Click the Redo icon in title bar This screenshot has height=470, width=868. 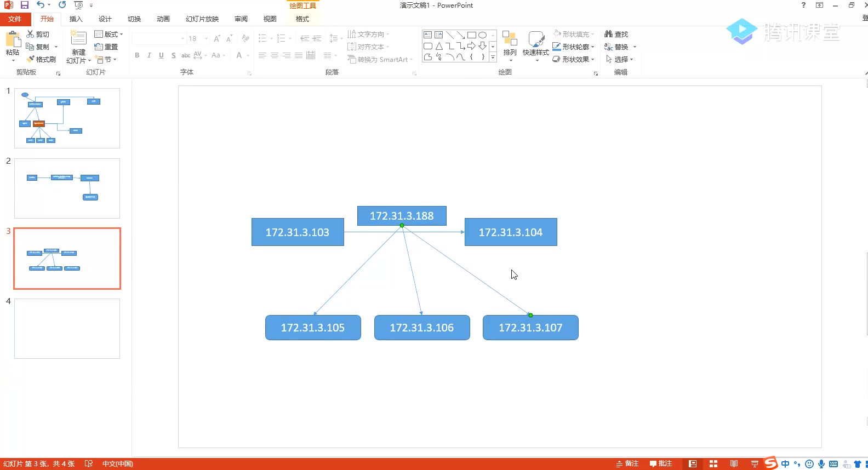(62, 5)
